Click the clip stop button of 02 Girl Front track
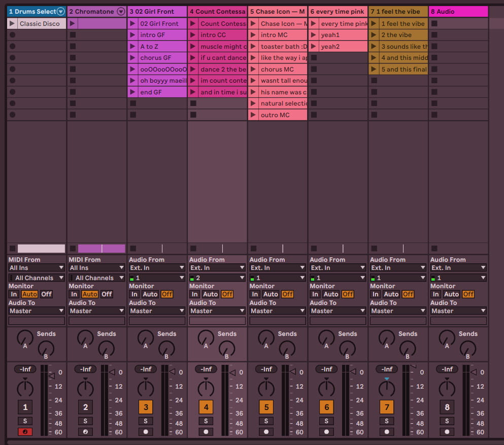The height and width of the screenshot is (445, 504). coord(133,248)
